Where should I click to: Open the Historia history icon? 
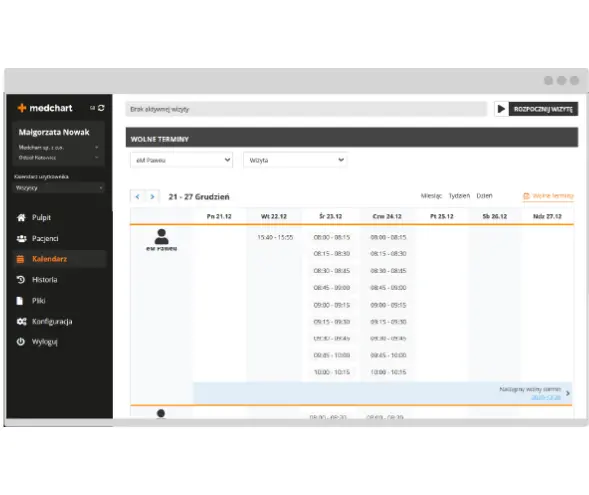pyautogui.click(x=21, y=279)
